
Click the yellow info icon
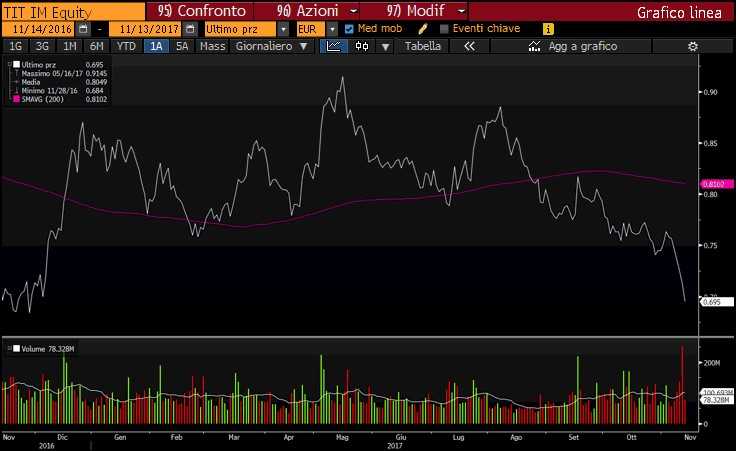[548, 29]
